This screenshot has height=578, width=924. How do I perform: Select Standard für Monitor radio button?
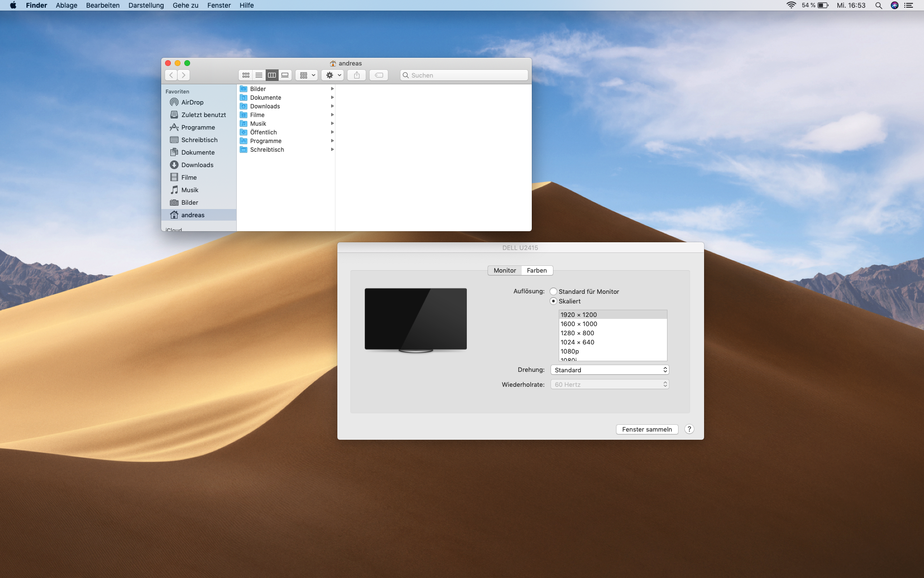[553, 291]
